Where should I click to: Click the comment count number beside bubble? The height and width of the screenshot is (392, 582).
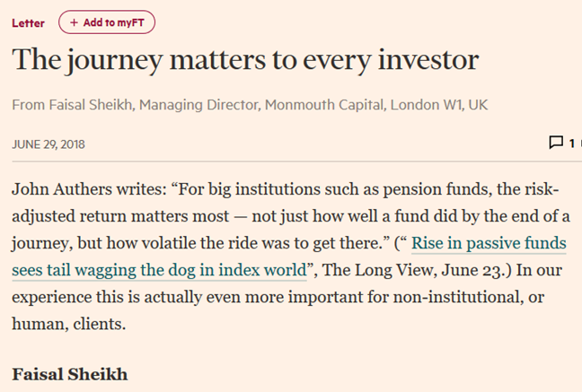pos(572,144)
